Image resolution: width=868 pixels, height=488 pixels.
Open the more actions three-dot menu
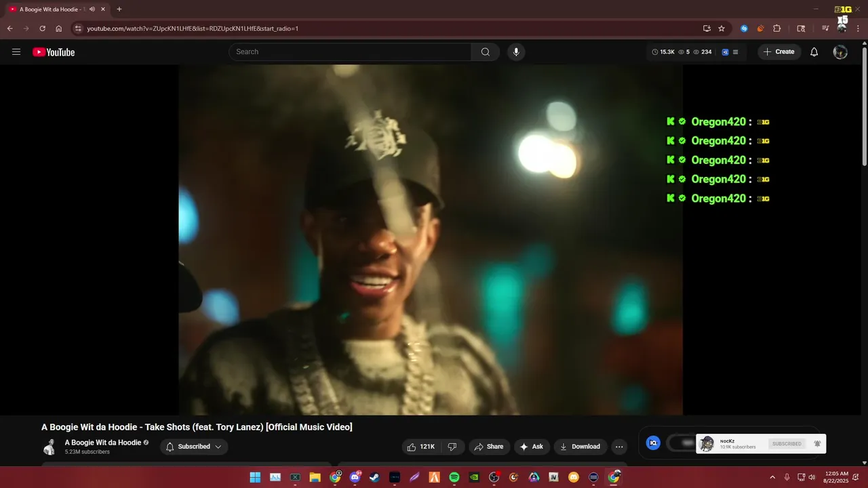[x=619, y=447]
